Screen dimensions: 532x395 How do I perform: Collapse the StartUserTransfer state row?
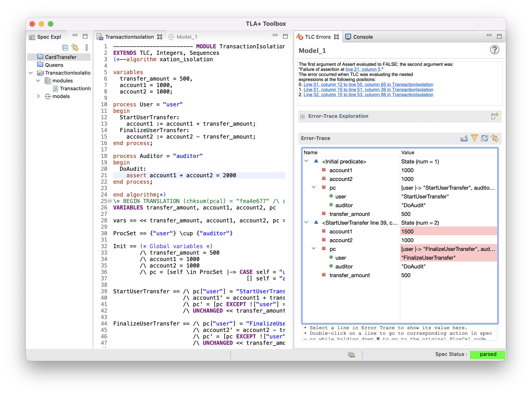(x=306, y=222)
